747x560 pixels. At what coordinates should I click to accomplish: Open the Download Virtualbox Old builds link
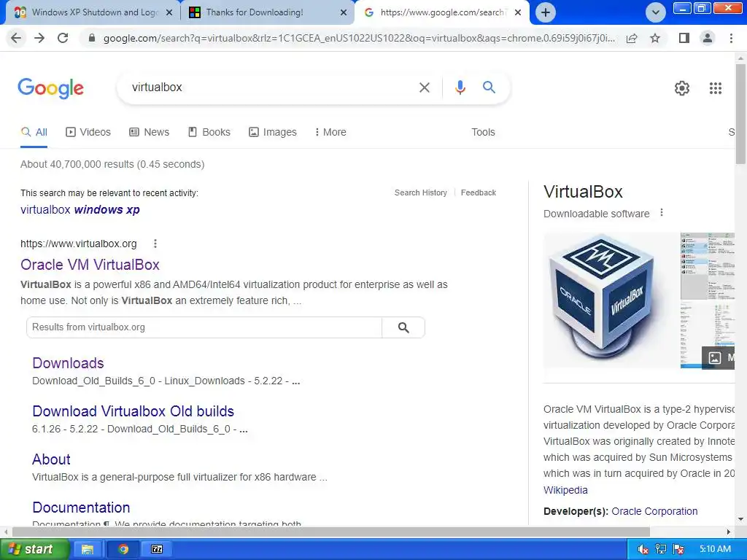133,411
